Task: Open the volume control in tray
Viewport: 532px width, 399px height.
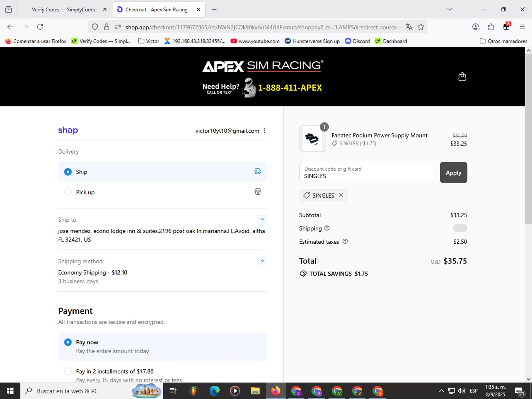Action: (x=461, y=391)
